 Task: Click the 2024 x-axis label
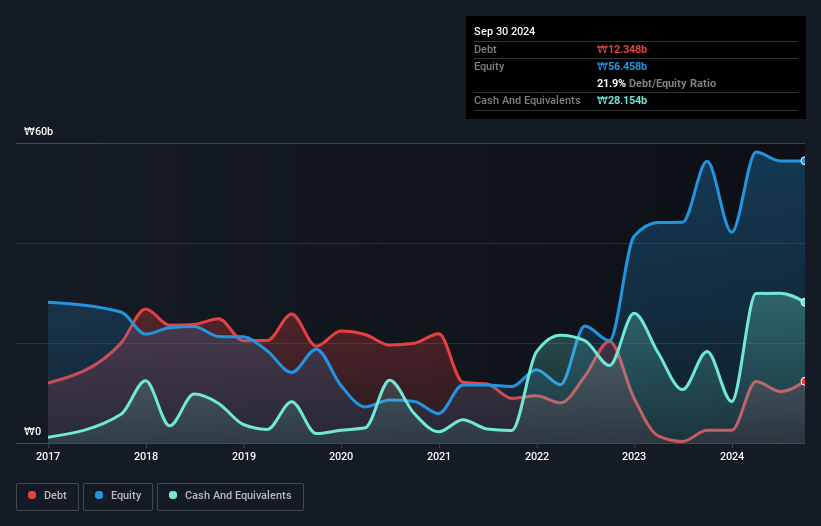[732, 456]
